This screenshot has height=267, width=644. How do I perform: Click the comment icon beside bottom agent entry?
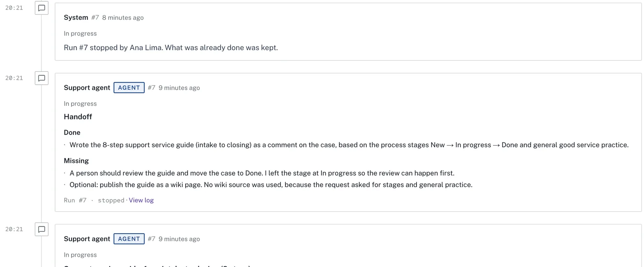click(x=41, y=230)
